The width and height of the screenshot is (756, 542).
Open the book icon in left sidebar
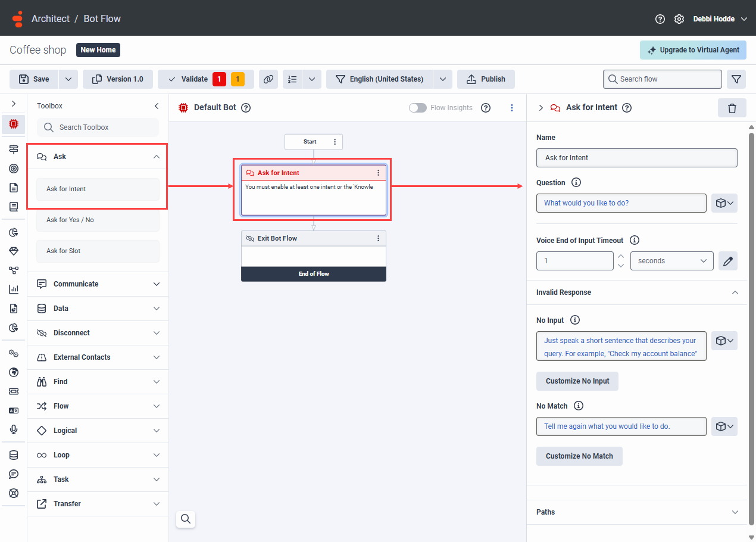tap(14, 207)
